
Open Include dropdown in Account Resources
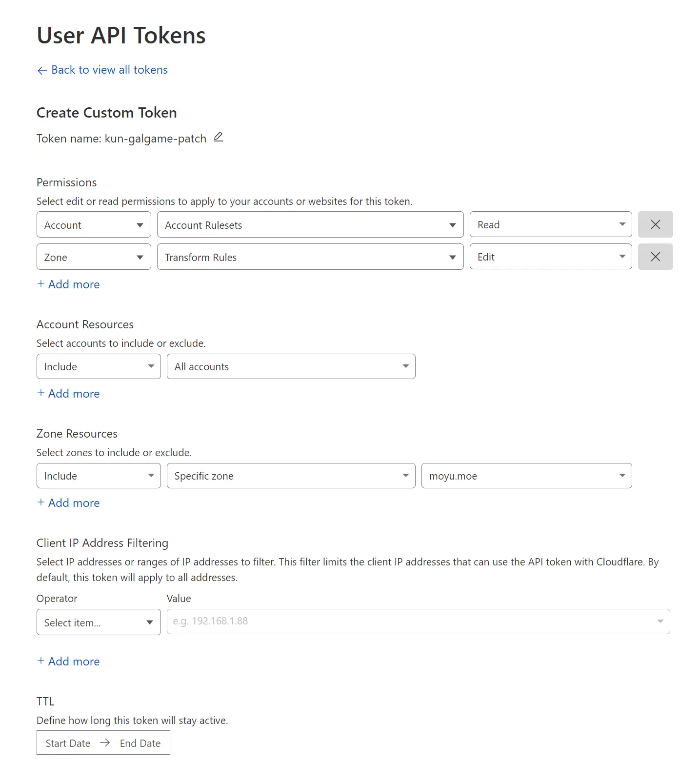pyautogui.click(x=99, y=366)
